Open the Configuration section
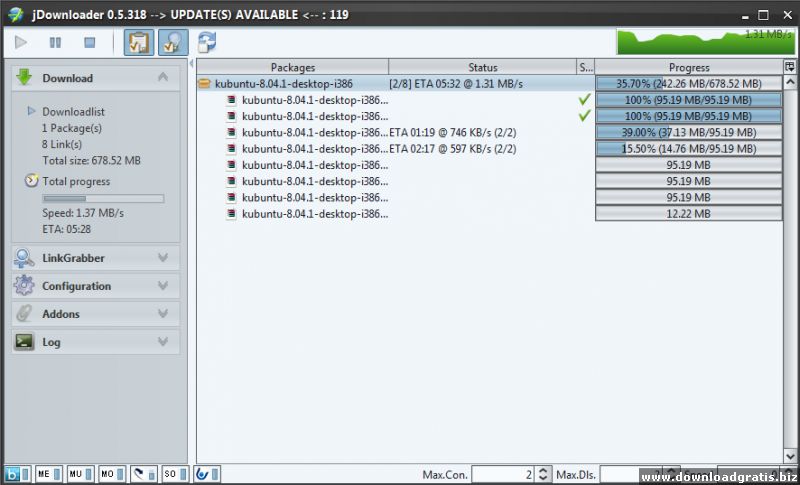Image resolution: width=800 pixels, height=485 pixels. (x=95, y=286)
